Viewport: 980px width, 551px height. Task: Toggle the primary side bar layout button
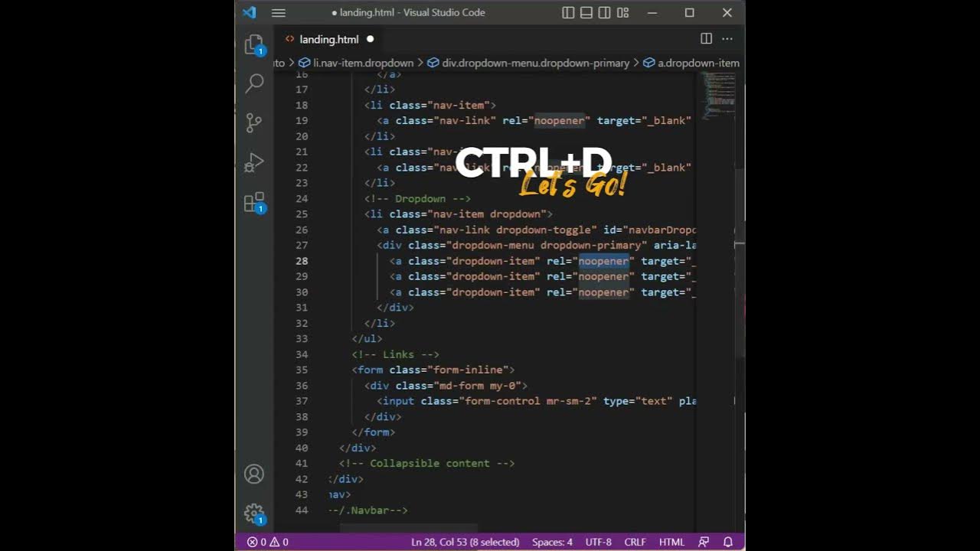coord(568,12)
